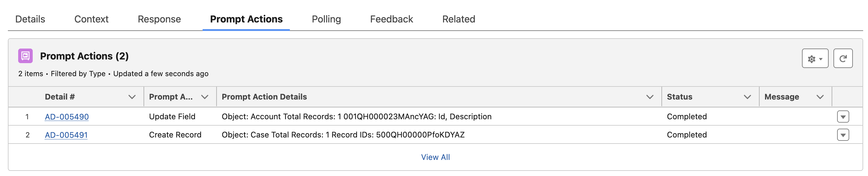Open record AD-005491
The width and height of the screenshot is (868, 176).
(66, 135)
